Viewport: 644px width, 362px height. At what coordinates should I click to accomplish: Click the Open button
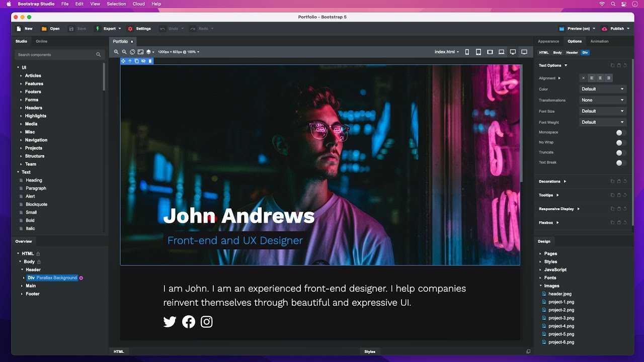[50, 29]
